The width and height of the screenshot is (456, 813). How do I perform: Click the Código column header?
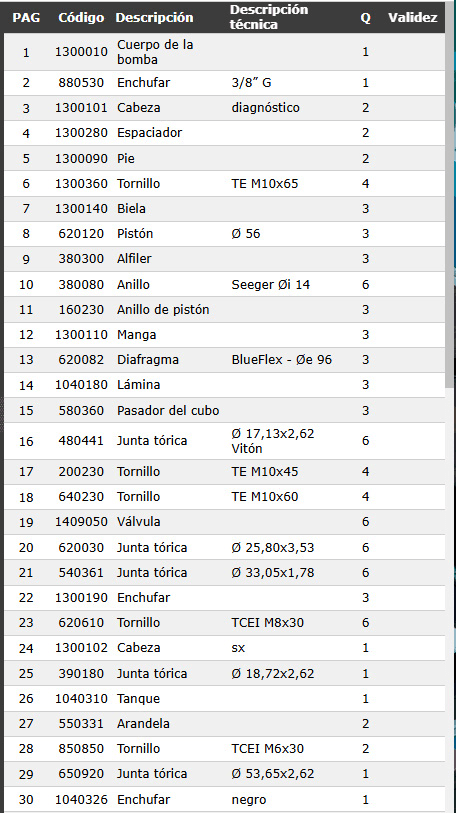coord(81,18)
